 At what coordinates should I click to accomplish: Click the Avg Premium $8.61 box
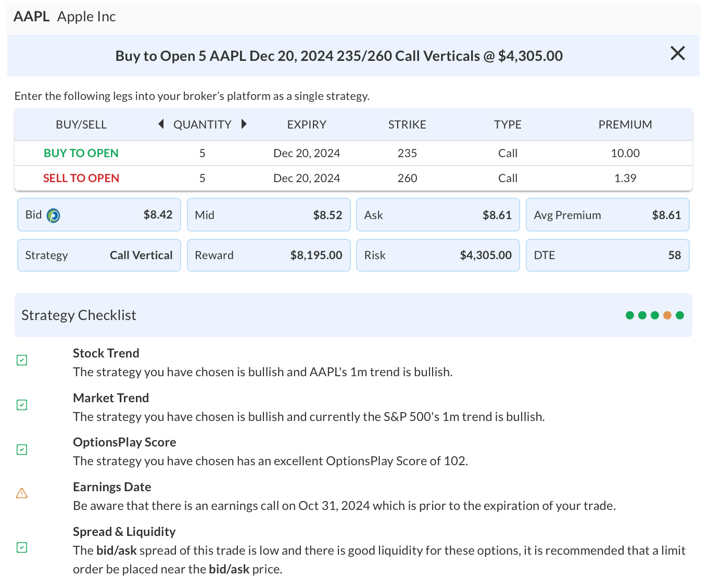[x=608, y=215]
